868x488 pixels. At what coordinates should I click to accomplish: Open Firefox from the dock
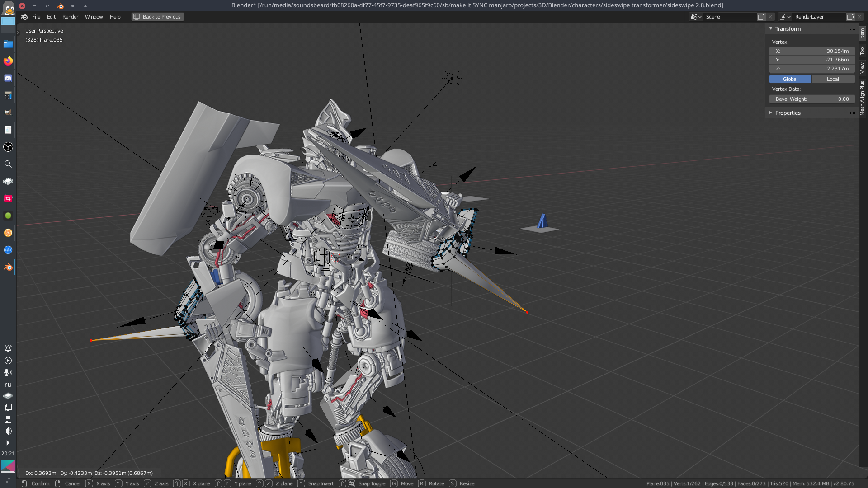pyautogui.click(x=8, y=61)
